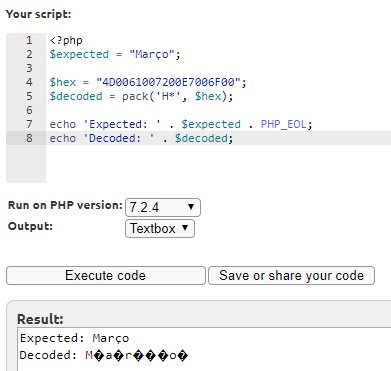Open the PHP version dropdown showing 7.2.4
The height and width of the screenshot is (371, 391).
point(163,207)
